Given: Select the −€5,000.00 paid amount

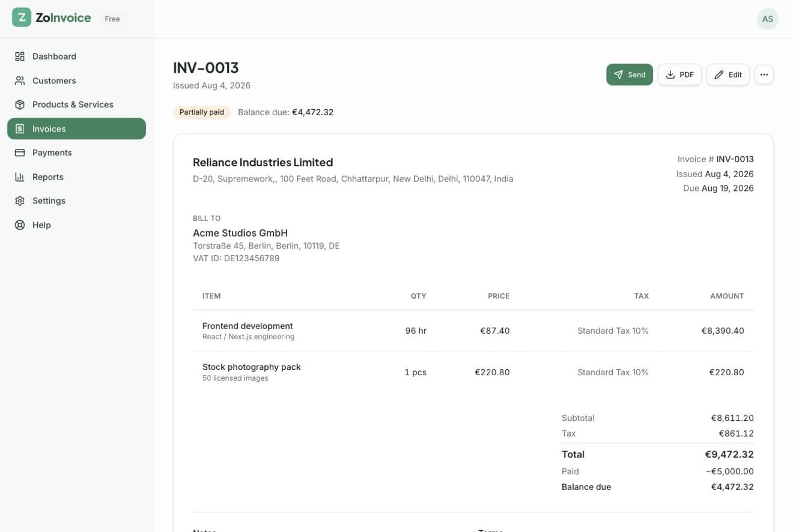Looking at the screenshot, I should coord(730,471).
